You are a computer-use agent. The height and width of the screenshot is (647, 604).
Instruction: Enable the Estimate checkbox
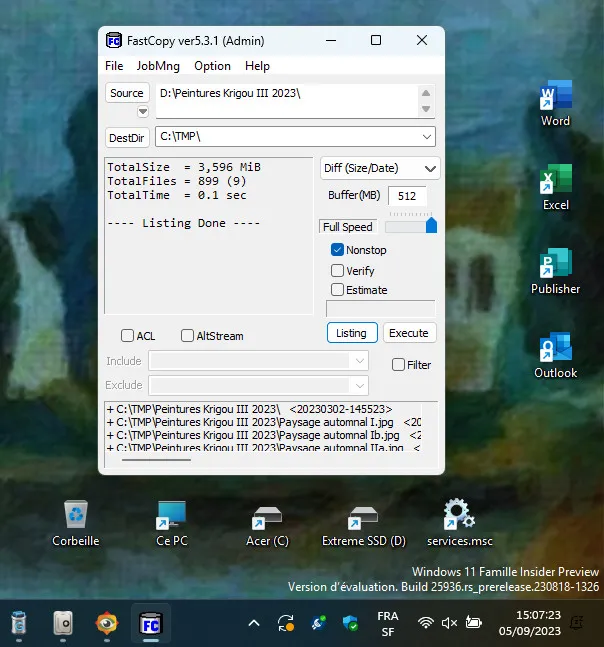click(x=337, y=290)
